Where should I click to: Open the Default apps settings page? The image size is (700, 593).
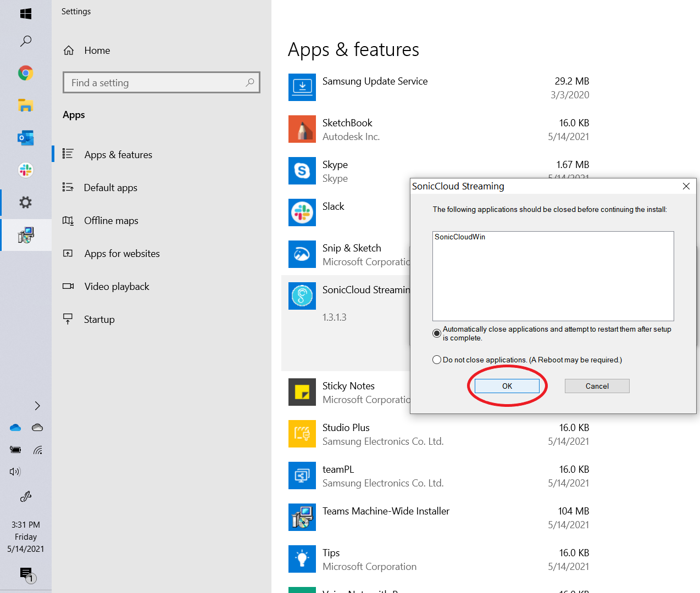click(x=110, y=188)
